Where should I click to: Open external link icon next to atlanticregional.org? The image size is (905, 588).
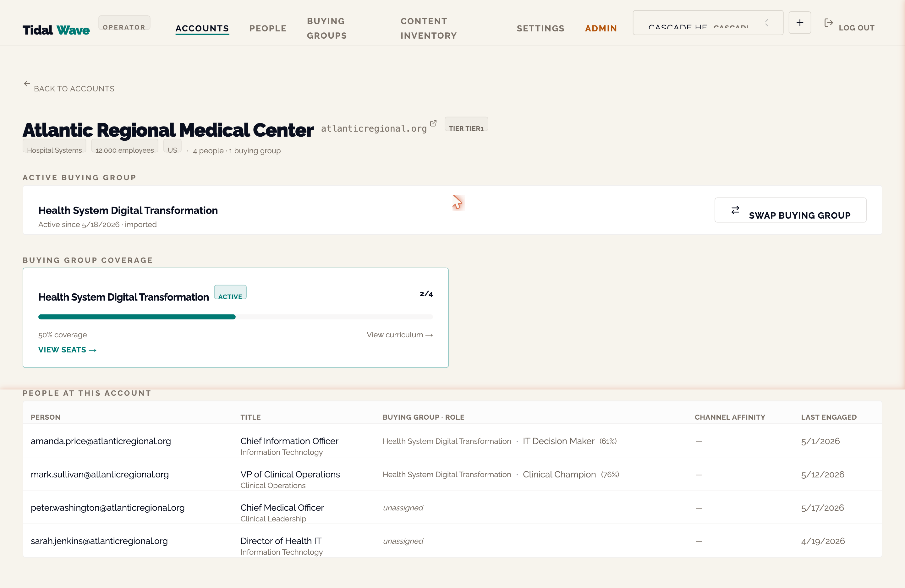(x=433, y=123)
